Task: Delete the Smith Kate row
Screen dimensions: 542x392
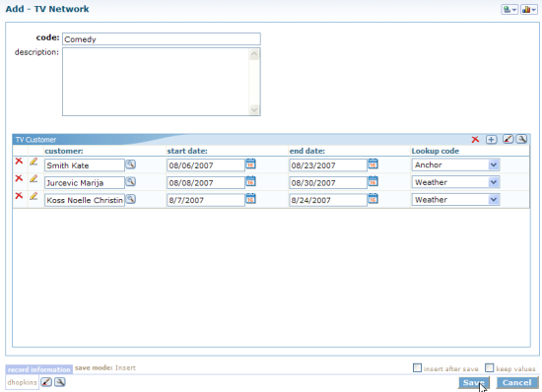Action: (19, 161)
